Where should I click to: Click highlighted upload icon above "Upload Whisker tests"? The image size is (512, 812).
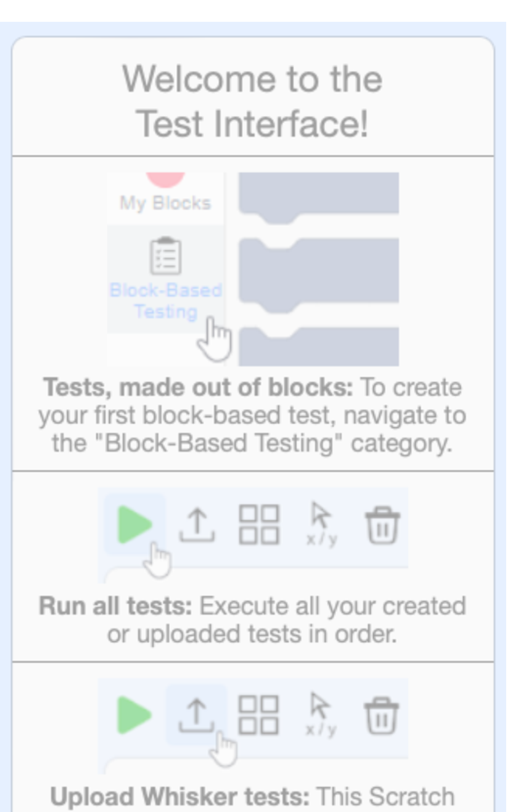(x=197, y=715)
